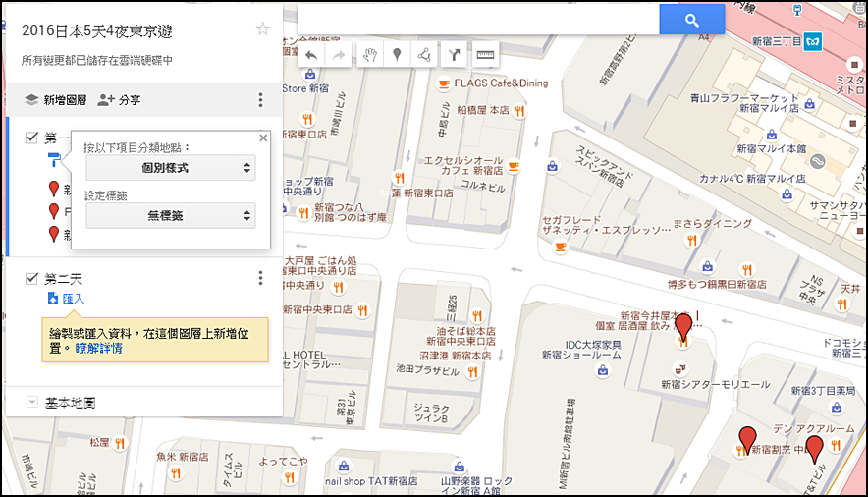The width and height of the screenshot is (868, 497).
Task: Expand the 基本地圖 base map selector
Action: (32, 402)
